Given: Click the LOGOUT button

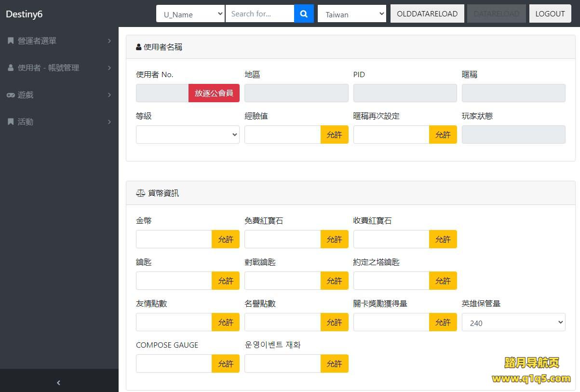Looking at the screenshot, I should (550, 14).
